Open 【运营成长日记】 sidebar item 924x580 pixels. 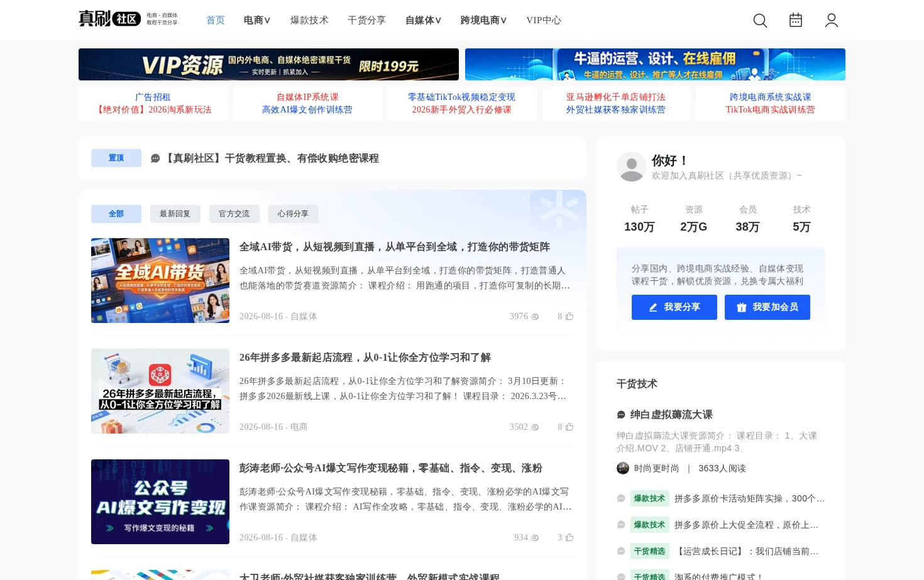(746, 551)
